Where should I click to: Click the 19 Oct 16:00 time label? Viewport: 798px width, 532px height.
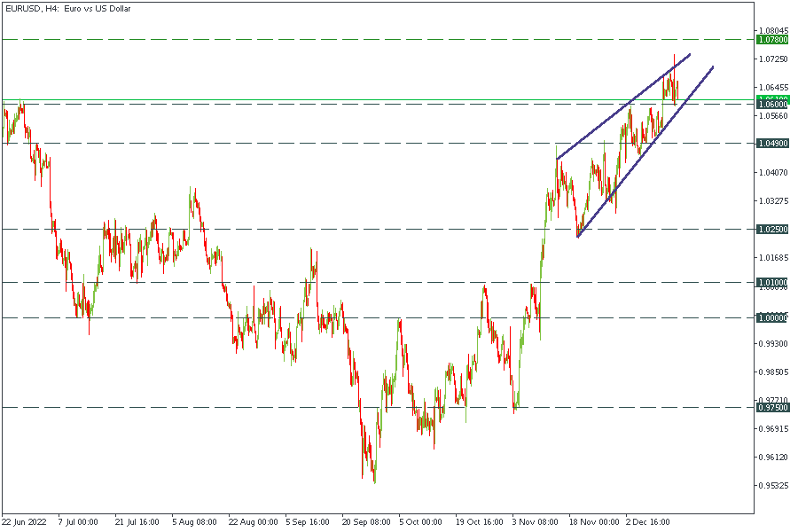coord(479,522)
